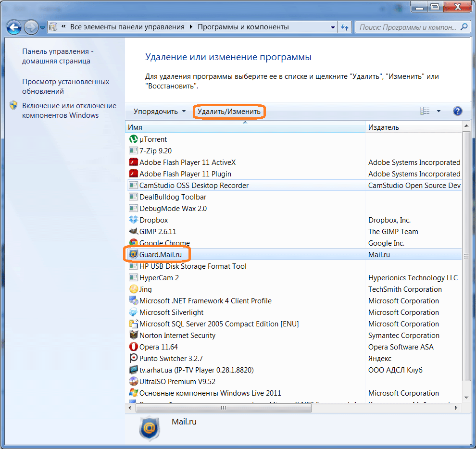Open Панель управления - домашняя страница link
This screenshot has height=449, width=476.
(58, 56)
